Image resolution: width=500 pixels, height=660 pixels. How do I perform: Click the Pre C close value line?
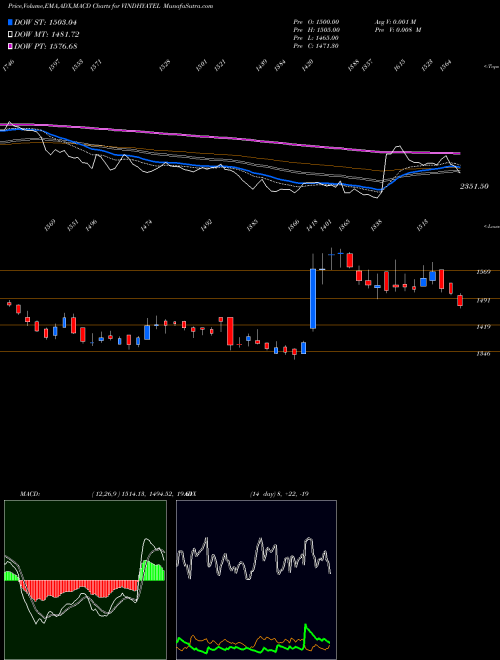316,46
